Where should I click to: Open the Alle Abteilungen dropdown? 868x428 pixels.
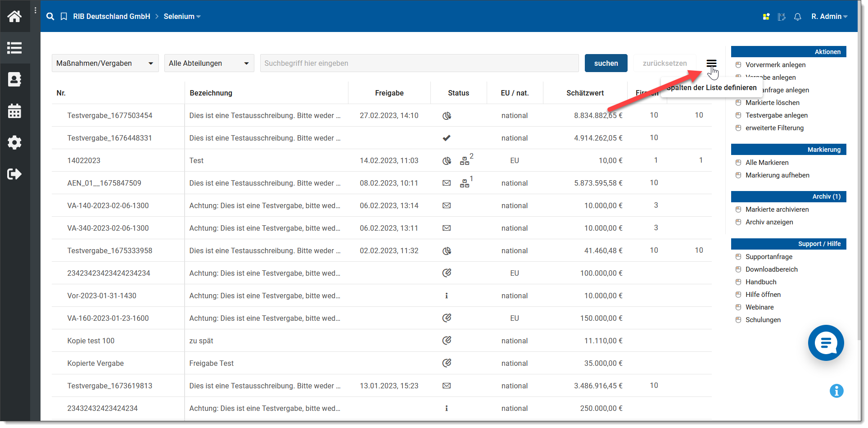(x=209, y=63)
